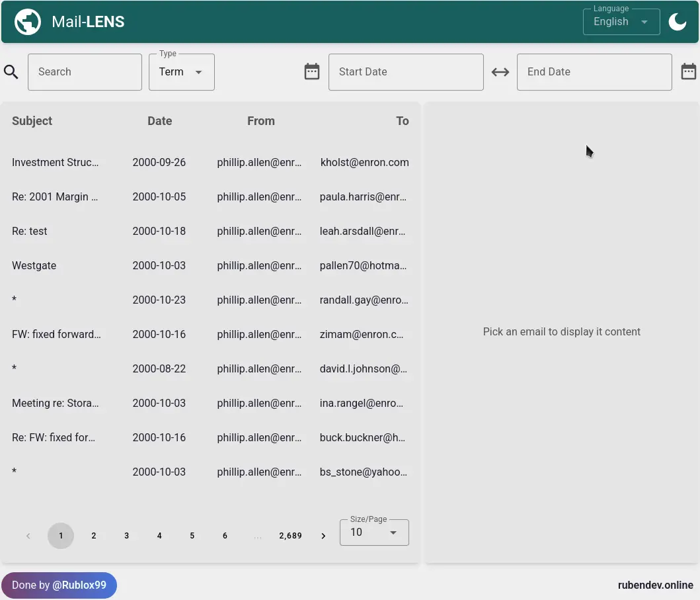The image size is (700, 600).
Task: Click the Mail-LENS title text
Action: click(x=88, y=21)
